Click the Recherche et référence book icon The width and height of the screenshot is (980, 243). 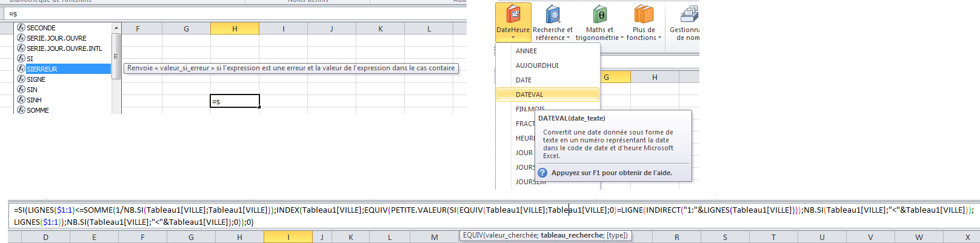coord(553,15)
